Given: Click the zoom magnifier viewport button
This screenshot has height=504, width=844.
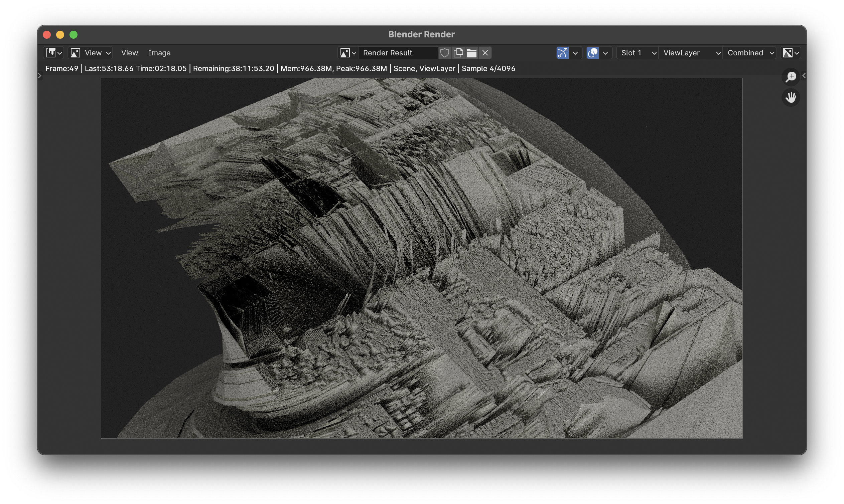Looking at the screenshot, I should 791,77.
